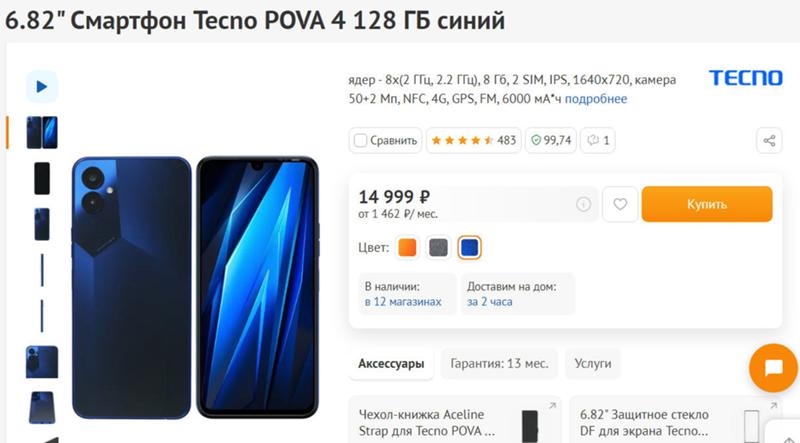800x443 pixels.
Task: Open the Услуги tab
Action: pos(593,364)
